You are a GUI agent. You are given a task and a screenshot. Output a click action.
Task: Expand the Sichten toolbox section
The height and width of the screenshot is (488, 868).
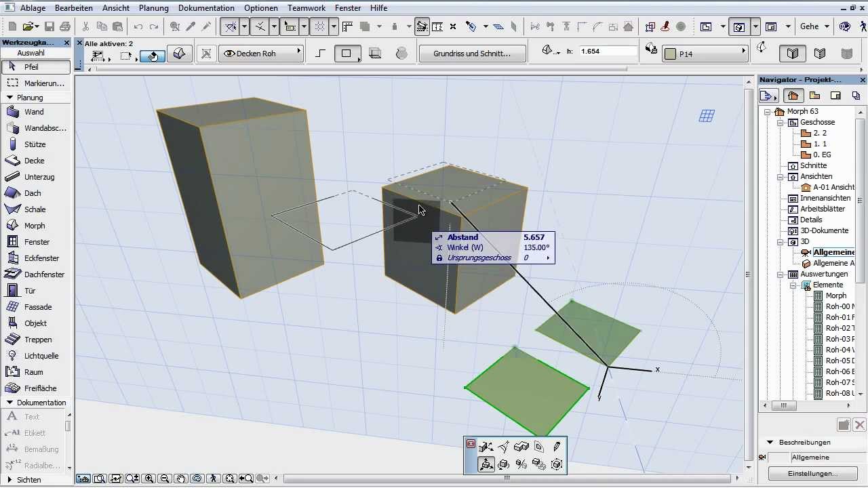pos(10,480)
